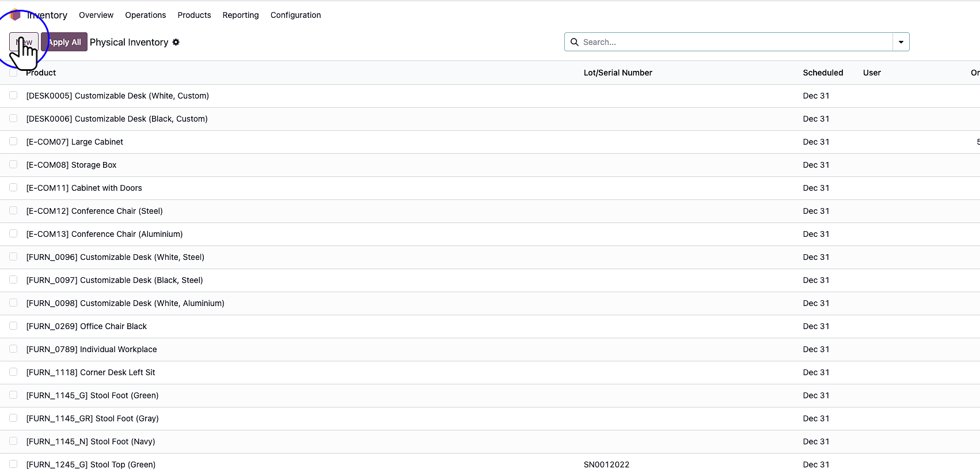Screen dimensions: 980x472
Task: Open the [E-COM08] Storage Box row
Action: tap(490, 165)
